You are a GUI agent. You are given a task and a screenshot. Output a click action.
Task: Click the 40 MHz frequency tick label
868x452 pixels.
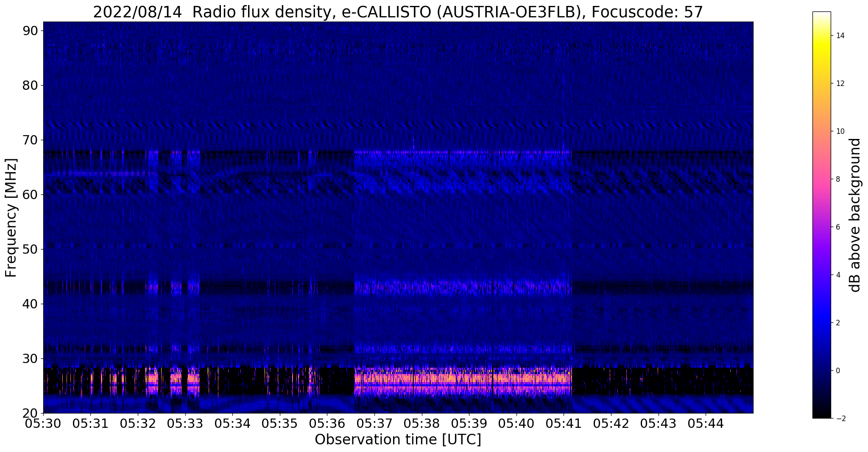coord(30,304)
